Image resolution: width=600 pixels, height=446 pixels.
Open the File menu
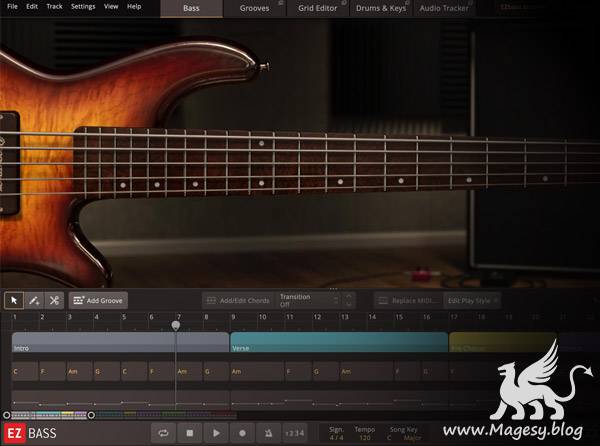coord(12,7)
